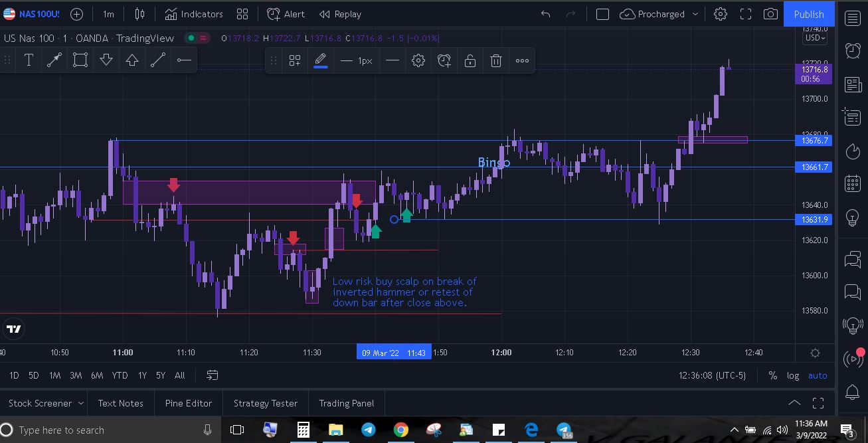Screen dimensions: 868x443
Task: Expand the Stock Screener dropdown
Action: [81, 403]
